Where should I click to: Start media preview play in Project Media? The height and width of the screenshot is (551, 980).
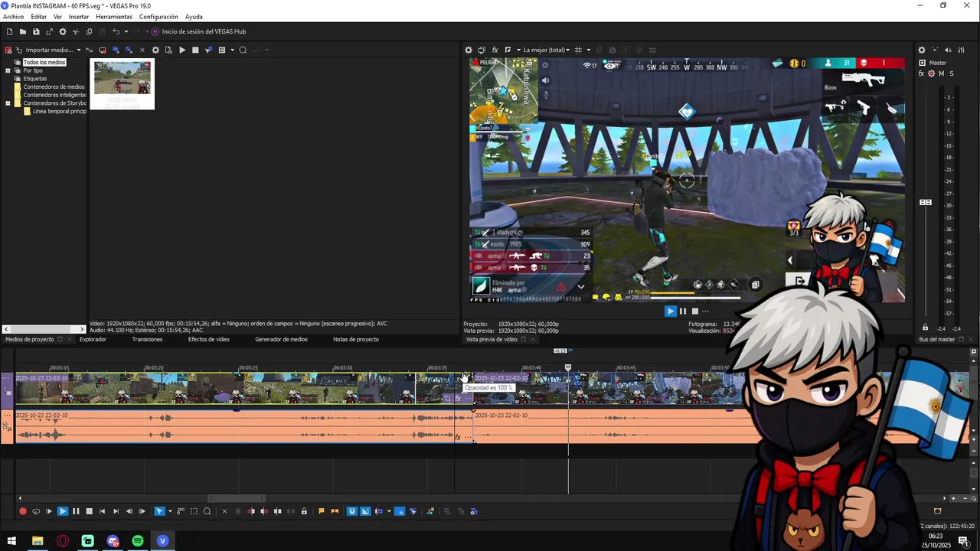point(182,50)
